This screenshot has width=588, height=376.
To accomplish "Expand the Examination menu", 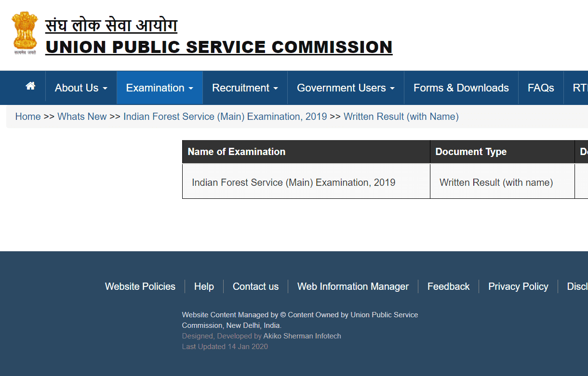I will [x=160, y=88].
